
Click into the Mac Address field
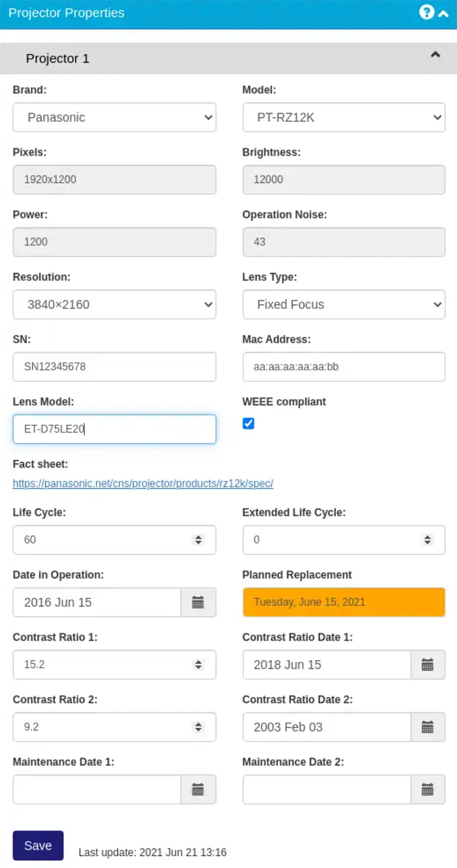(x=344, y=367)
